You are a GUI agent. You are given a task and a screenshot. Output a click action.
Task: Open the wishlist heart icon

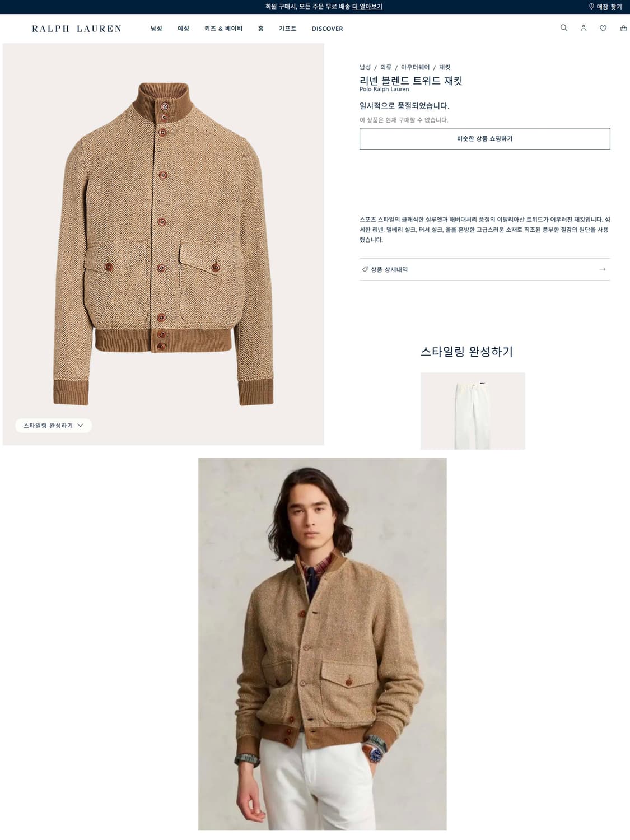click(x=603, y=28)
